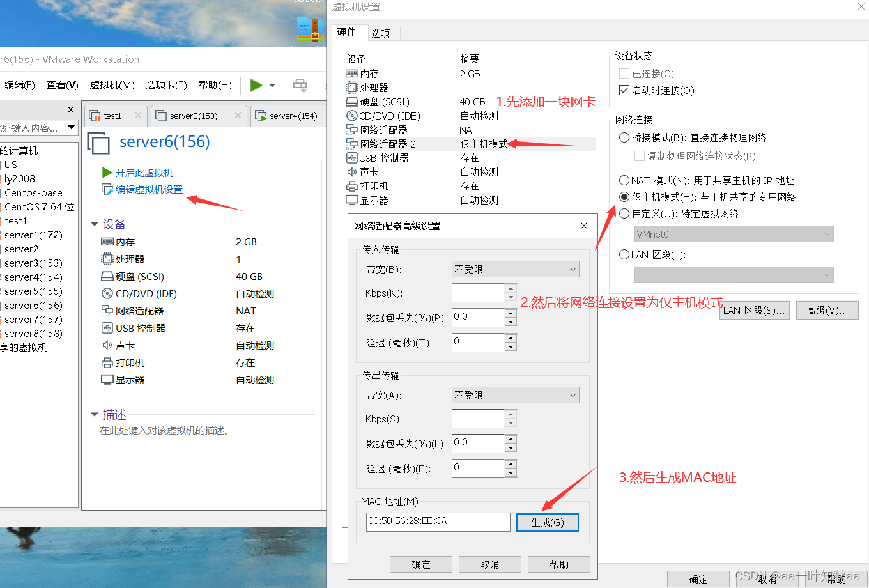The height and width of the screenshot is (588, 869).
Task: Select CD/DVD (IDE) row in settings hardware list
Action: (x=470, y=116)
